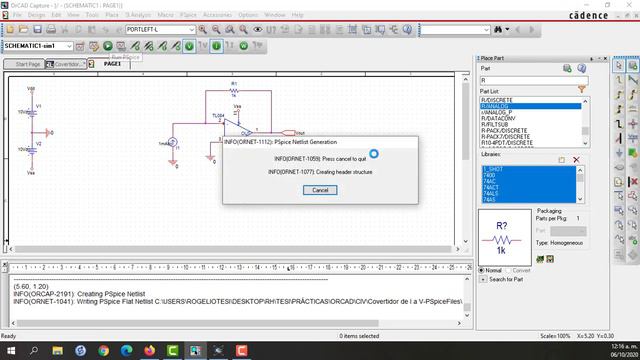Switch to the Covertidor project tab
640x360 pixels.
point(66,64)
